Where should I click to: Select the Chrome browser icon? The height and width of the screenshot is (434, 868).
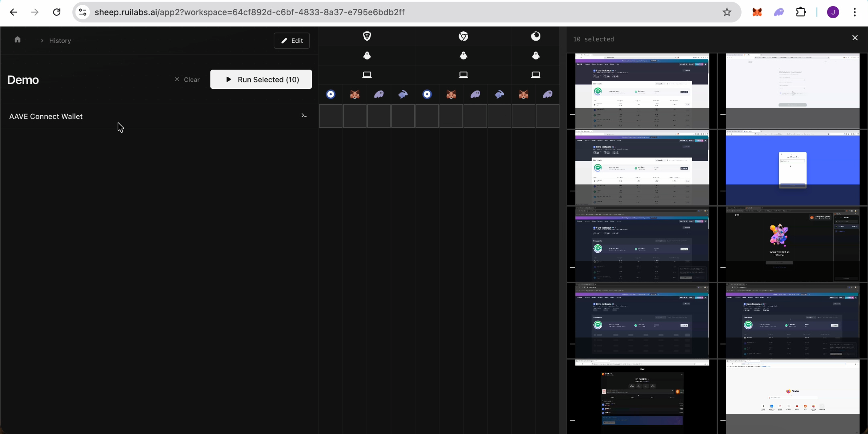coord(463,36)
